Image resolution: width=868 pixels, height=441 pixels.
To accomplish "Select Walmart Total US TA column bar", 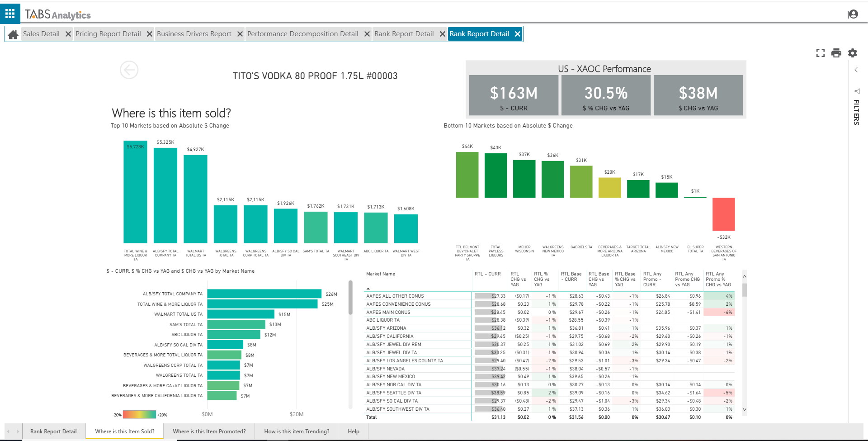I will (195, 199).
